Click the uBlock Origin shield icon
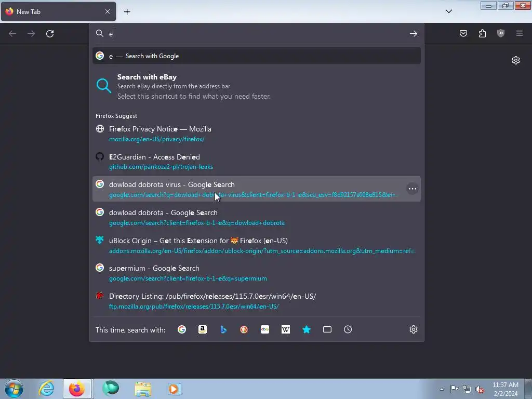 coord(501,33)
